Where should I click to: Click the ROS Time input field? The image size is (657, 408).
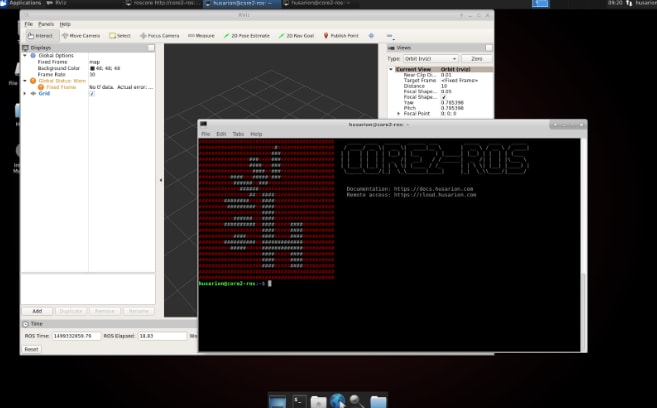[x=76, y=336]
